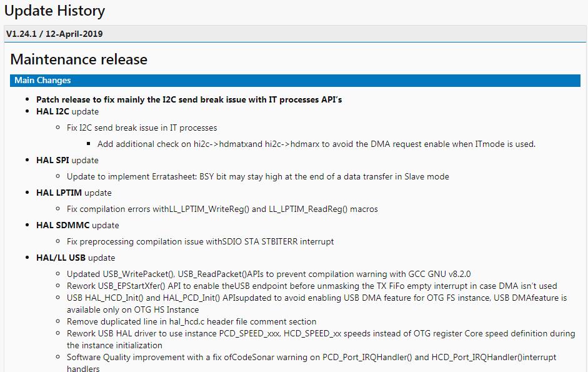Click the SDIO STA STBITERR interrupt line
This screenshot has width=588, height=372.
pos(200,241)
